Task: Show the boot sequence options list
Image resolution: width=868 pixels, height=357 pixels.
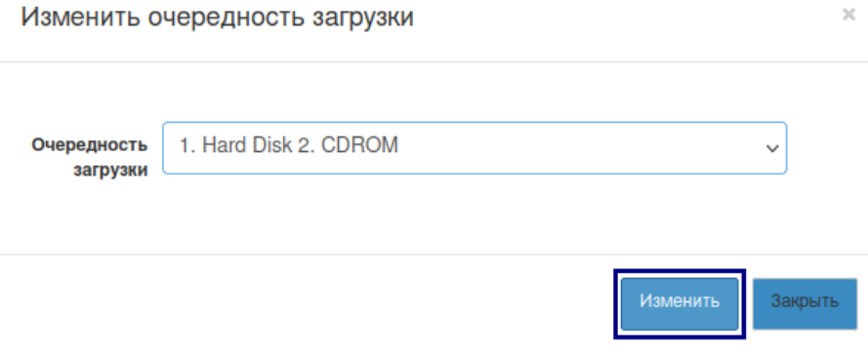Action: (475, 148)
